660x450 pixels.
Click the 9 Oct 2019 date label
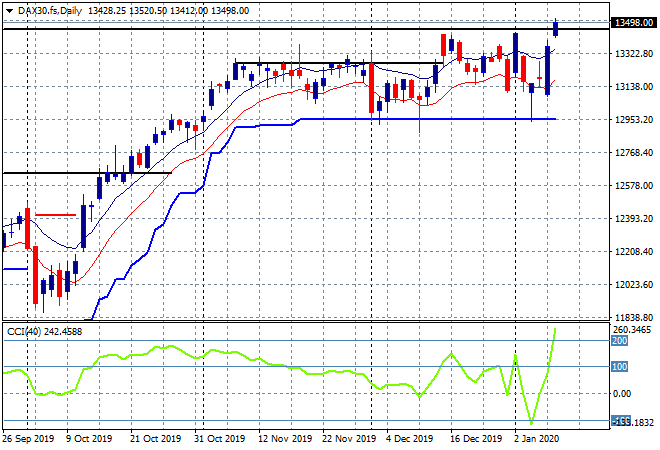[89, 439]
